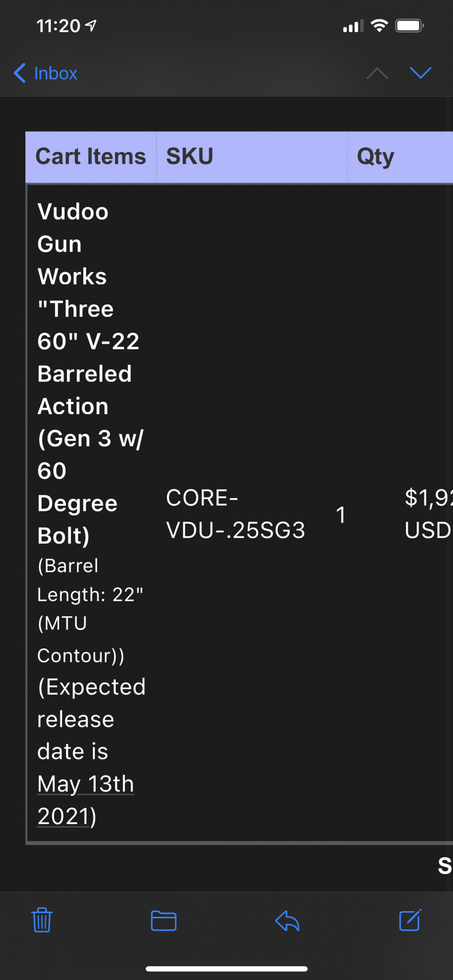
Task: Open the move-to-folder icon
Action: point(164,921)
